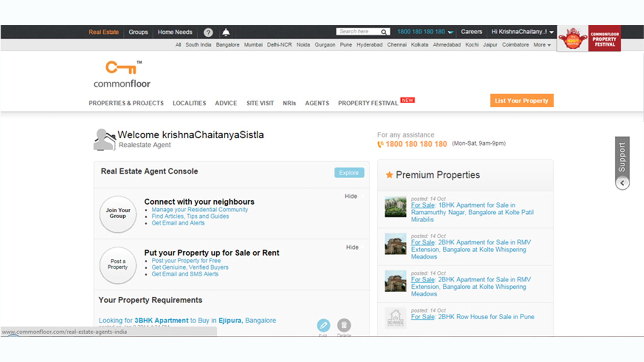This screenshot has height=362, width=644.
Task: Open the Property Festival banner icon
Action: [x=589, y=38]
